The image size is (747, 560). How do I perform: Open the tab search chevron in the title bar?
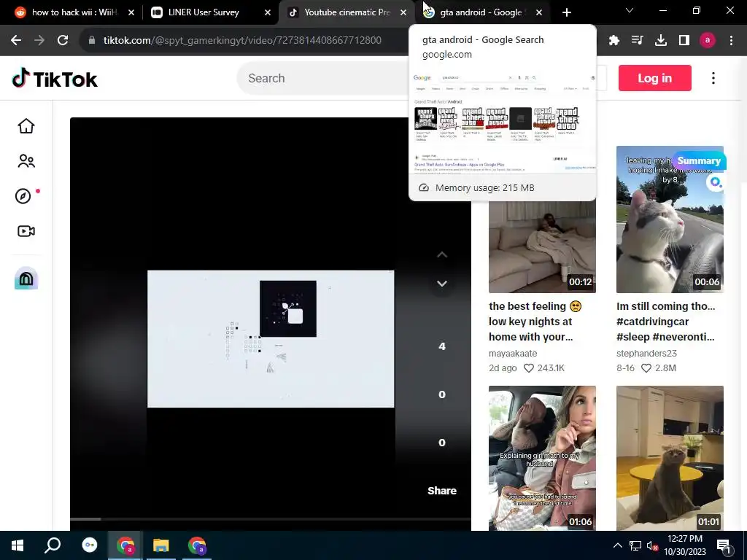tap(630, 10)
